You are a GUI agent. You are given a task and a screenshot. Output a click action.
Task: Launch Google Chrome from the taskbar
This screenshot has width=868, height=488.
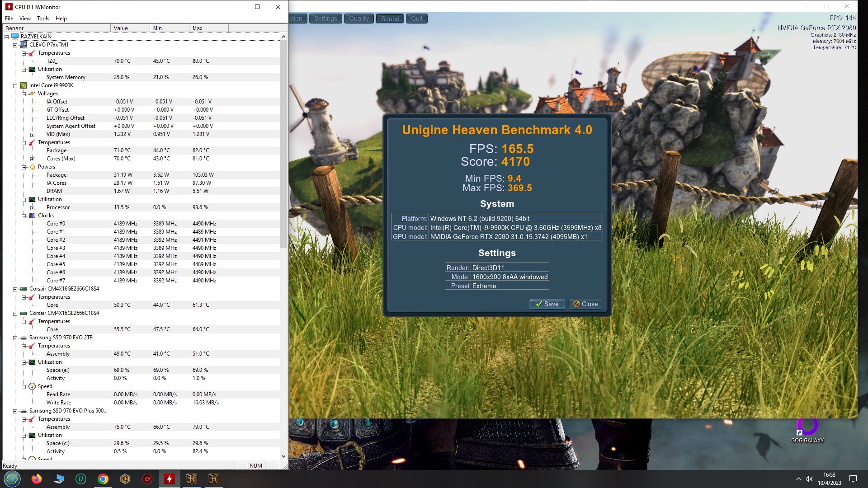click(x=103, y=479)
